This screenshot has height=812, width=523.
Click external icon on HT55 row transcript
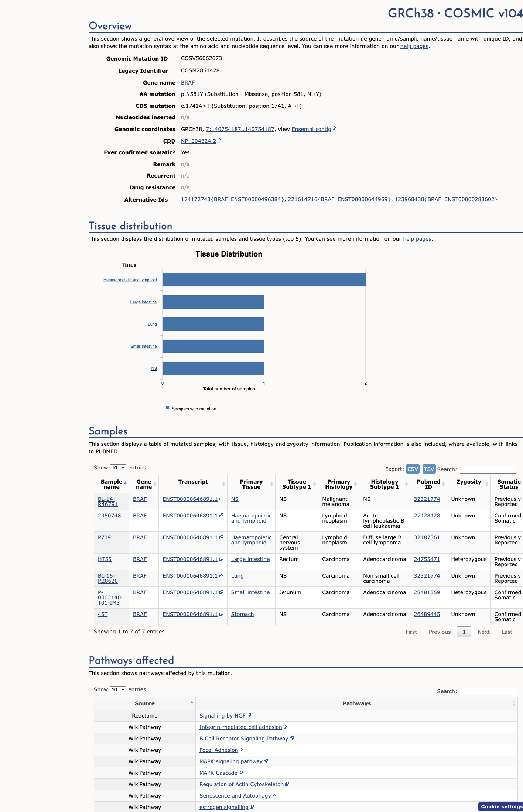point(221,559)
